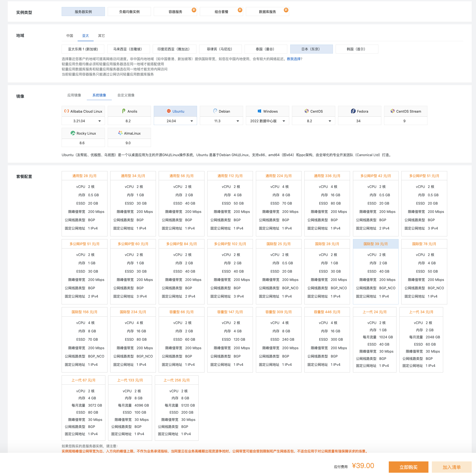Expand the Windows 2022 数据中心版 version dropdown
The image size is (476, 474).
284,121
